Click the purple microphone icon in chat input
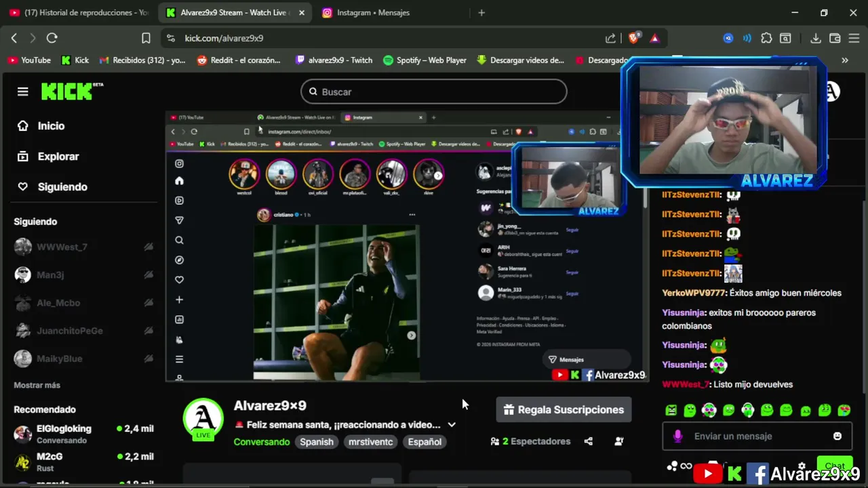Image resolution: width=868 pixels, height=488 pixels. (677, 436)
